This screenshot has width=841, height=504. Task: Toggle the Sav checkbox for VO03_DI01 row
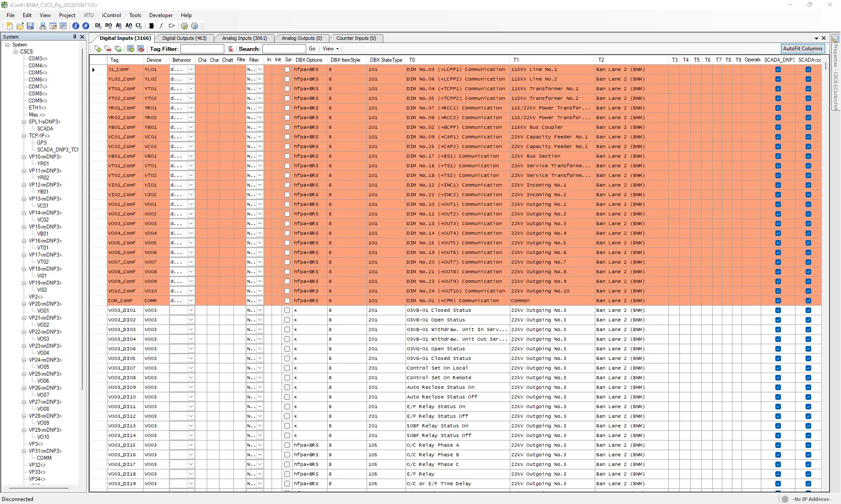coord(287,310)
